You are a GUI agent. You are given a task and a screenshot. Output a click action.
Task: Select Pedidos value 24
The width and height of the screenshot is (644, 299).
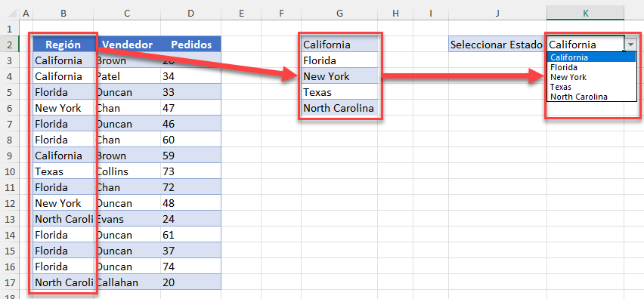(190, 219)
